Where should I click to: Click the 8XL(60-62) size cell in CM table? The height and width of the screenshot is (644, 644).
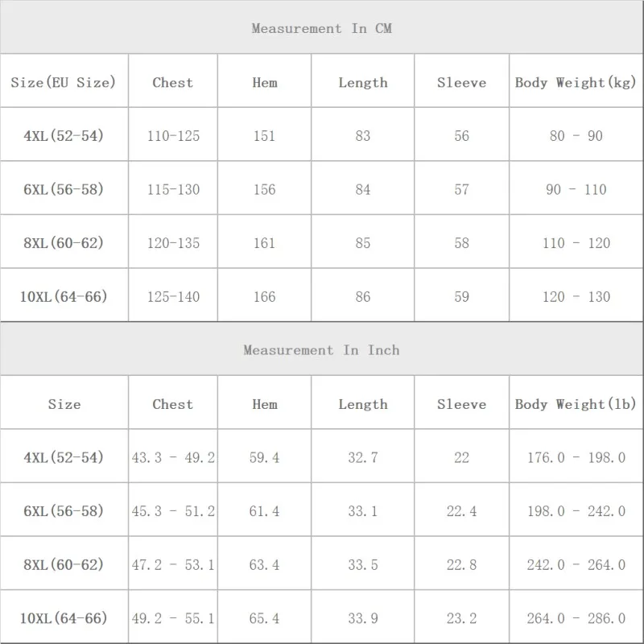pyautogui.click(x=64, y=243)
